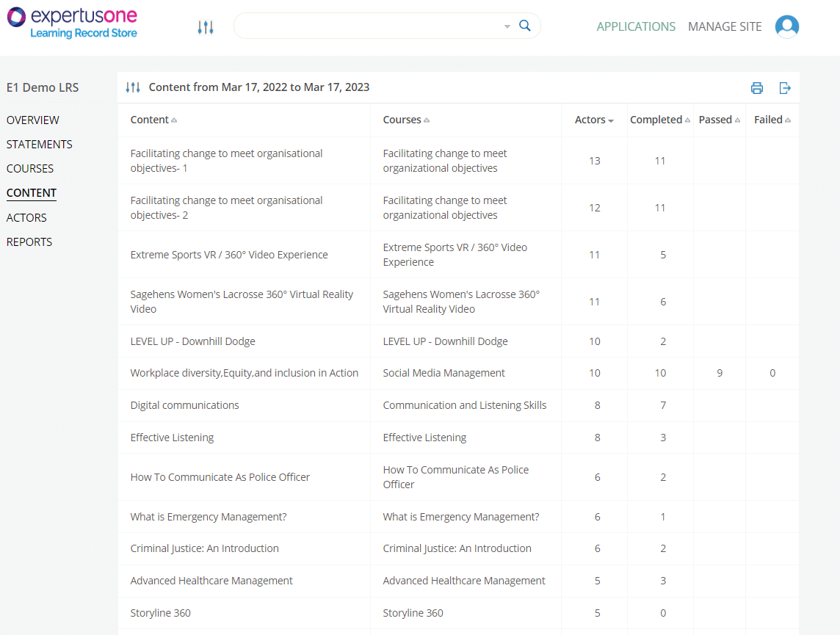Viewport: 840px width, 635px height.
Task: Go to REPORTS in sidebar
Action: tap(29, 242)
